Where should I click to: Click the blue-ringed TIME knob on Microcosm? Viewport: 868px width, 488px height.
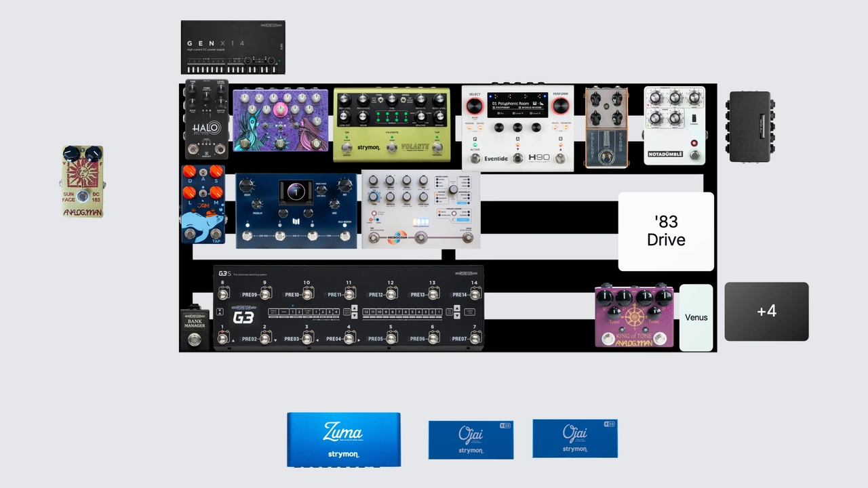point(374,197)
